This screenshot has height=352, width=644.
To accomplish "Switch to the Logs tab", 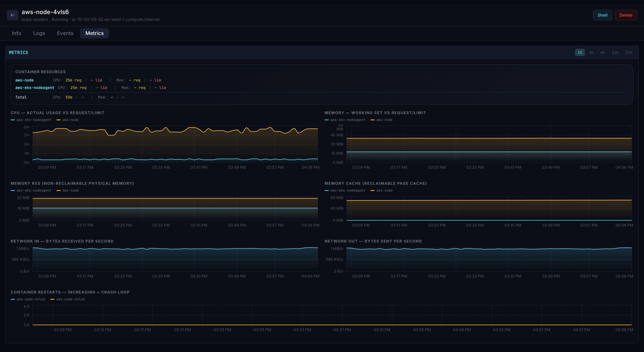I will [39, 33].
